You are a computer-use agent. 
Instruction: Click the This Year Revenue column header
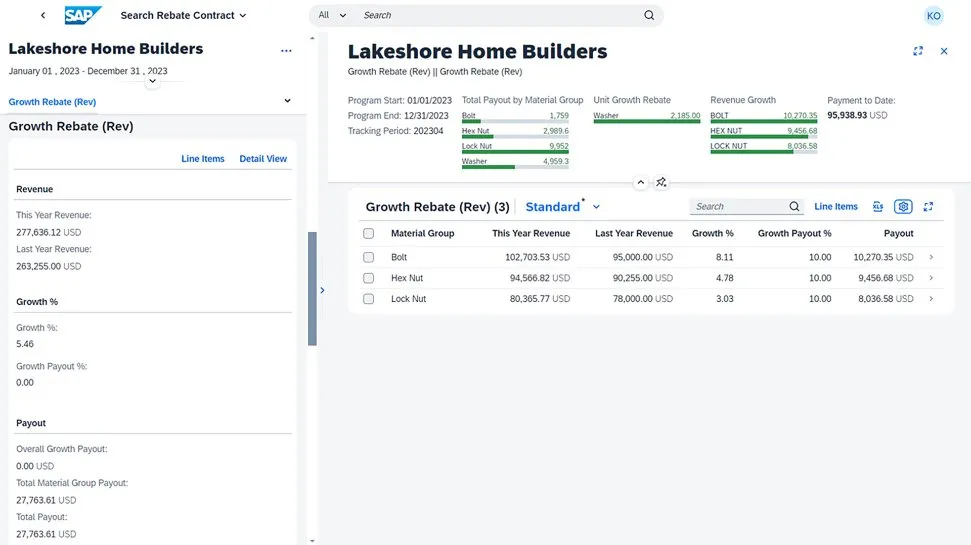[x=531, y=233]
